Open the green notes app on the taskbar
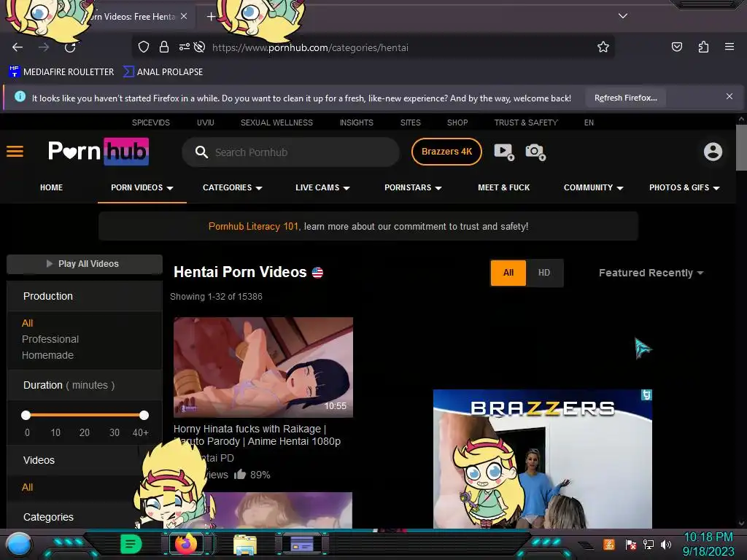The width and height of the screenshot is (747, 560). pyautogui.click(x=131, y=544)
